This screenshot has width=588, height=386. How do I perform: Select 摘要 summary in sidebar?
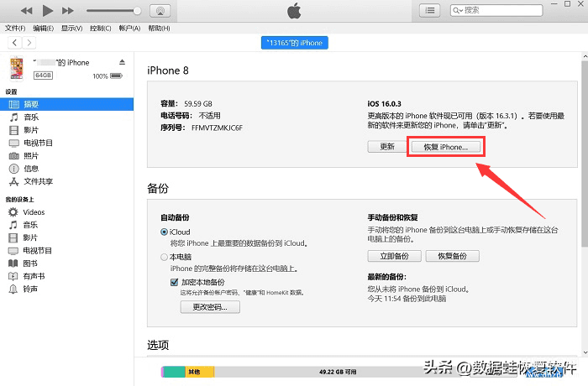click(x=66, y=104)
